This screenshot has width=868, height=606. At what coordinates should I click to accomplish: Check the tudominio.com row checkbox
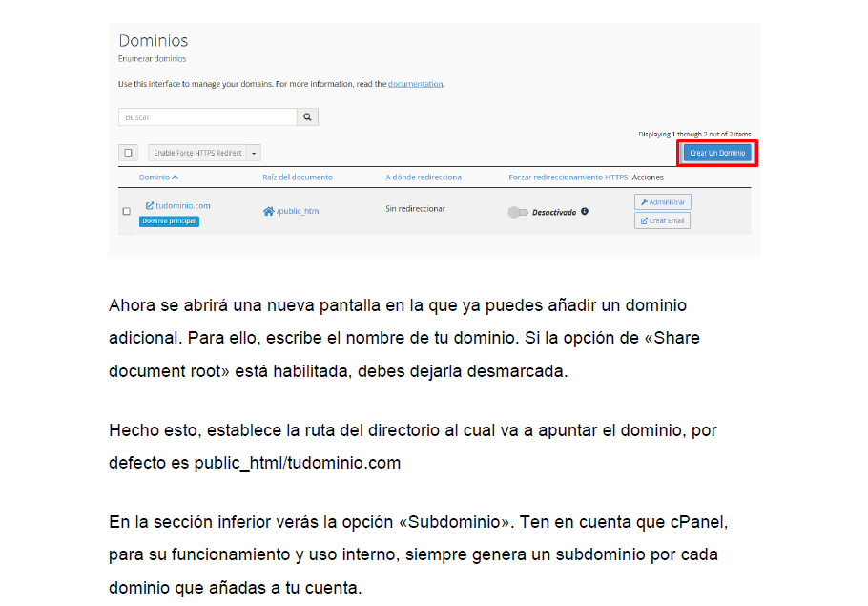(126, 211)
